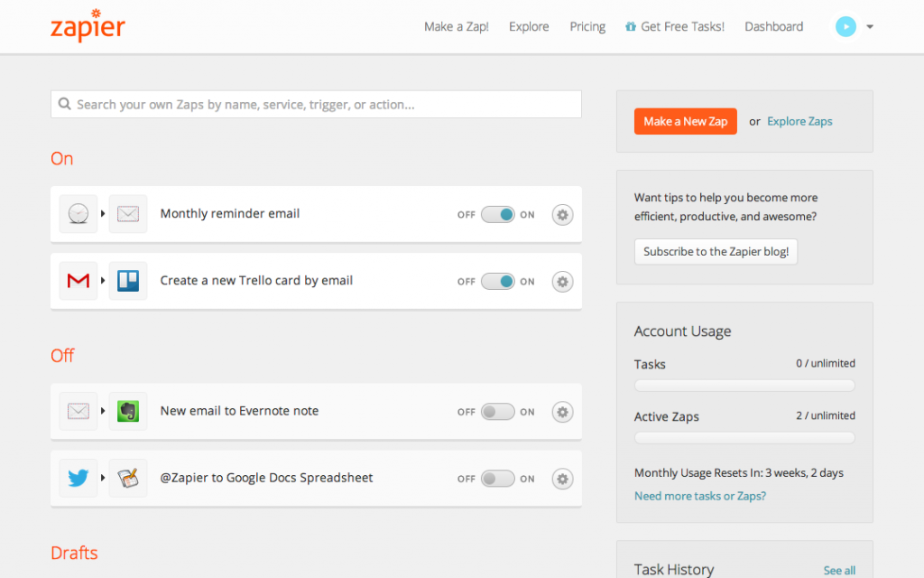Viewport: 924px width, 578px height.
Task: Click the Tasks usage progress bar
Action: [x=744, y=386]
